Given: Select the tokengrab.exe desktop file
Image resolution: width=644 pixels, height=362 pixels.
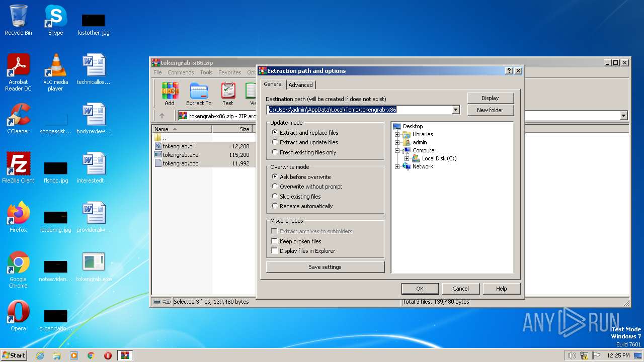Looking at the screenshot, I should pos(94,266).
